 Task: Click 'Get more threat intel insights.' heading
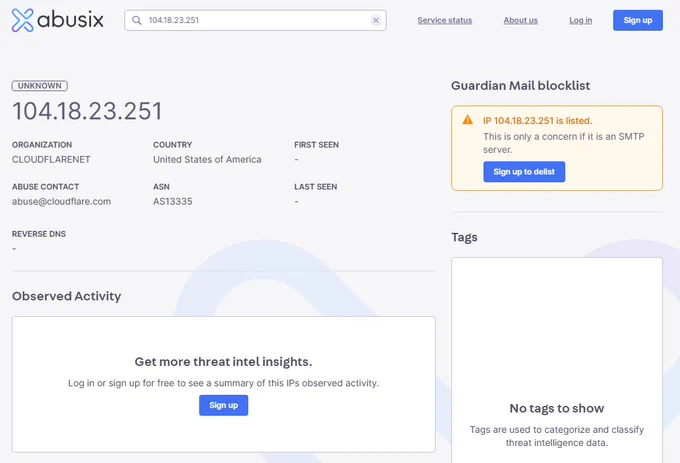point(223,362)
